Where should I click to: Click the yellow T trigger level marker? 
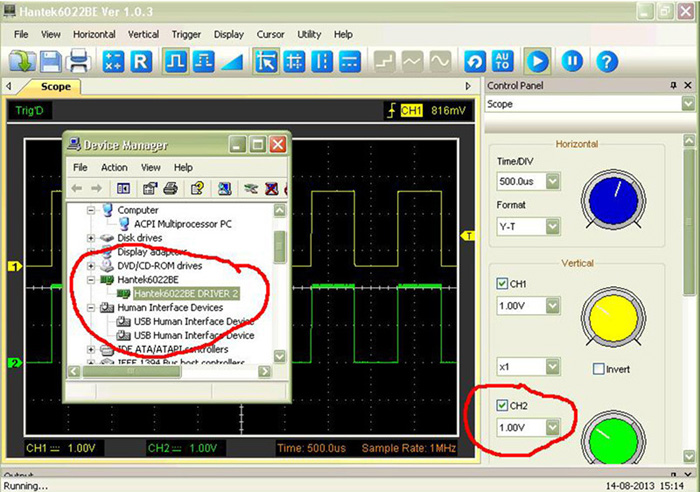467,236
